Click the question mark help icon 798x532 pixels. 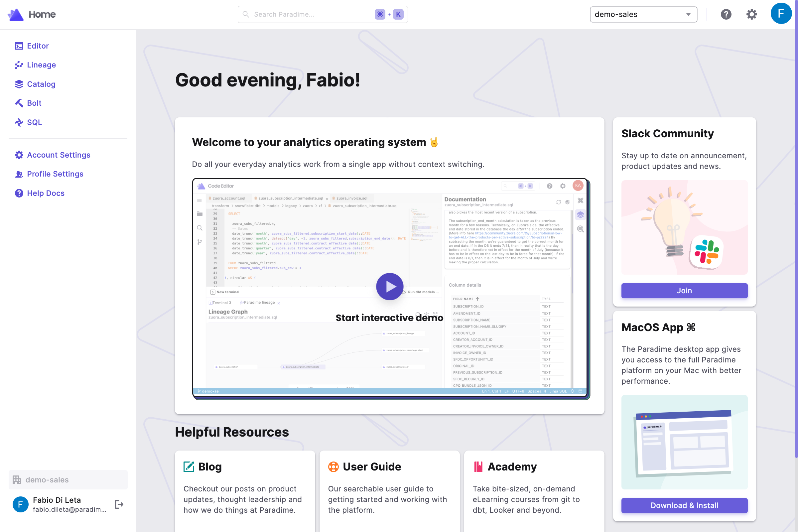[x=726, y=14]
